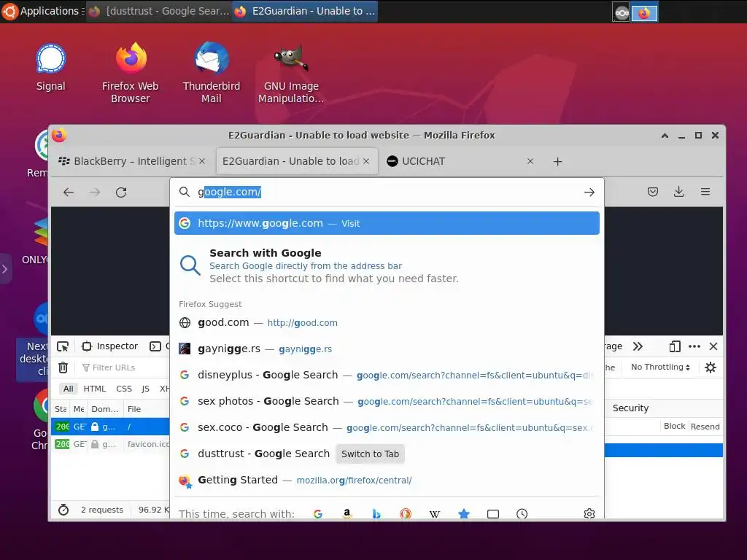Open the Downloads panel icon

[x=679, y=192]
